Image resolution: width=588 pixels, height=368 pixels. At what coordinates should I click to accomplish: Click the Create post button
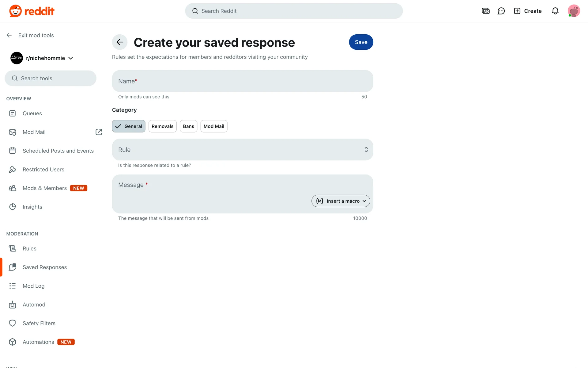pyautogui.click(x=528, y=11)
